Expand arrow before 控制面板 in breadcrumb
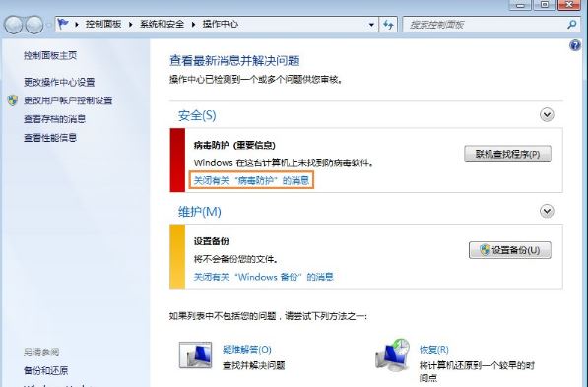This screenshot has width=588, height=387. [77, 25]
